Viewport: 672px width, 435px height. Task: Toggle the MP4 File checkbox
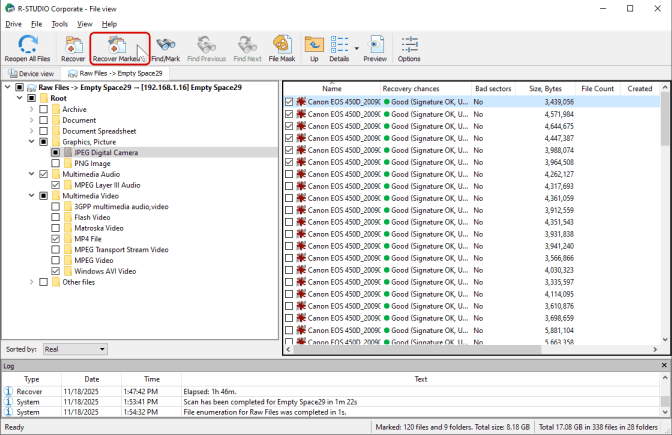pos(56,239)
